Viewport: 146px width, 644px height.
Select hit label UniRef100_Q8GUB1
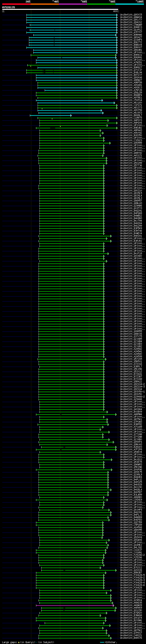(131, 50)
